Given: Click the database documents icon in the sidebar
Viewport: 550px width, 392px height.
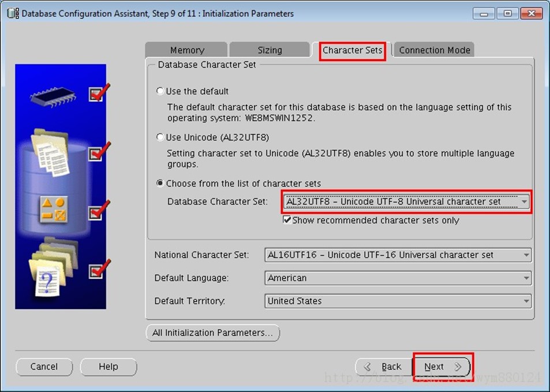Looking at the screenshot, I should pyautogui.click(x=51, y=153).
